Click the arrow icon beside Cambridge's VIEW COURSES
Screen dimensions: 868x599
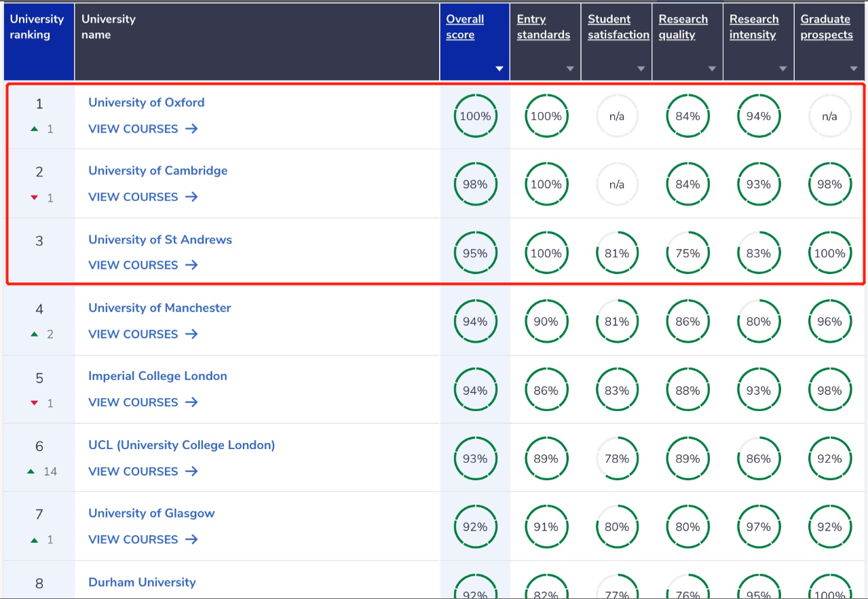point(191,197)
